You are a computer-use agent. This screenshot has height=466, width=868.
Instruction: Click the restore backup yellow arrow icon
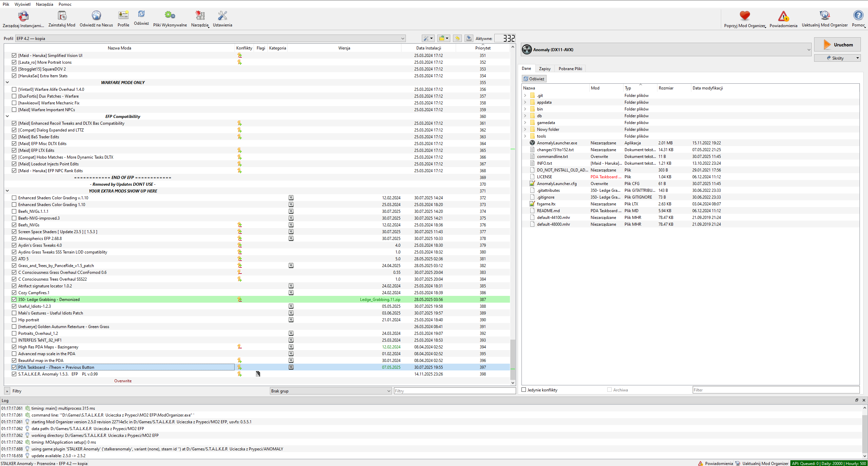[x=457, y=38]
